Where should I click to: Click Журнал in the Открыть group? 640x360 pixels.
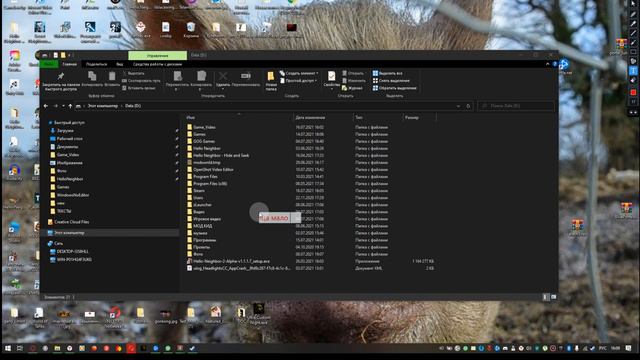[x=352, y=88]
